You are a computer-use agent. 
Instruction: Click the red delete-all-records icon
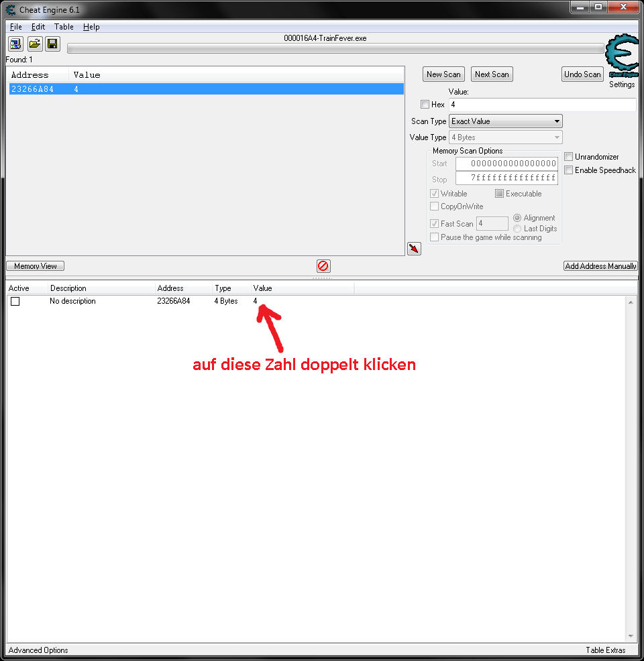[x=323, y=266]
